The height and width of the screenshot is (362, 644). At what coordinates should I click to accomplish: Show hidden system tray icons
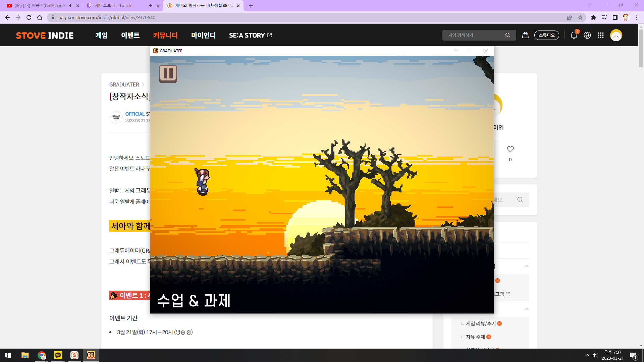tap(587, 355)
